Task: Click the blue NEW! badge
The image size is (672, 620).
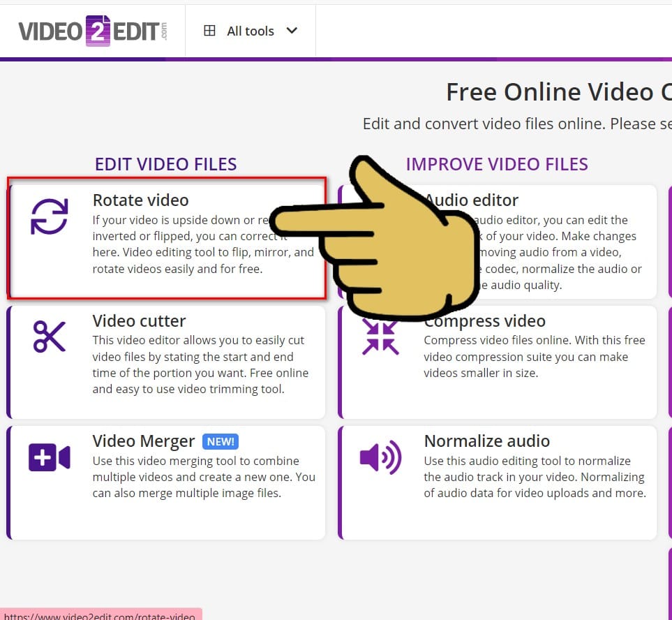Action: [220, 441]
